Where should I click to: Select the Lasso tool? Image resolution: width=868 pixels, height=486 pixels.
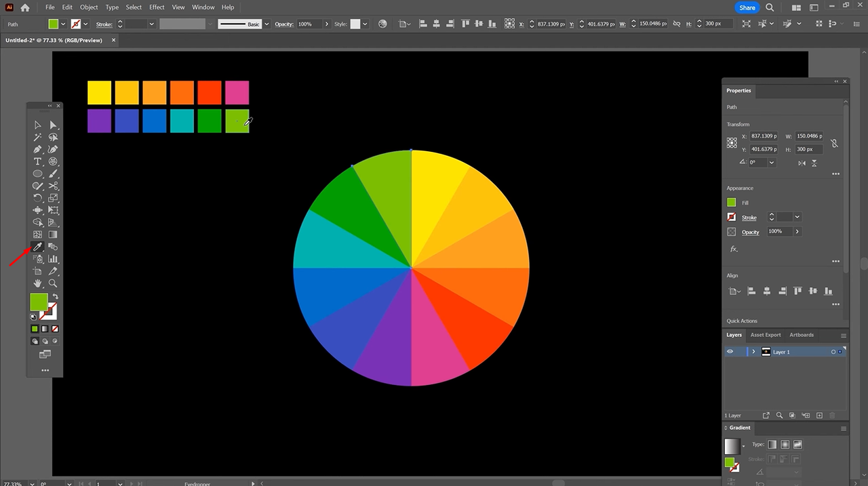(53, 137)
